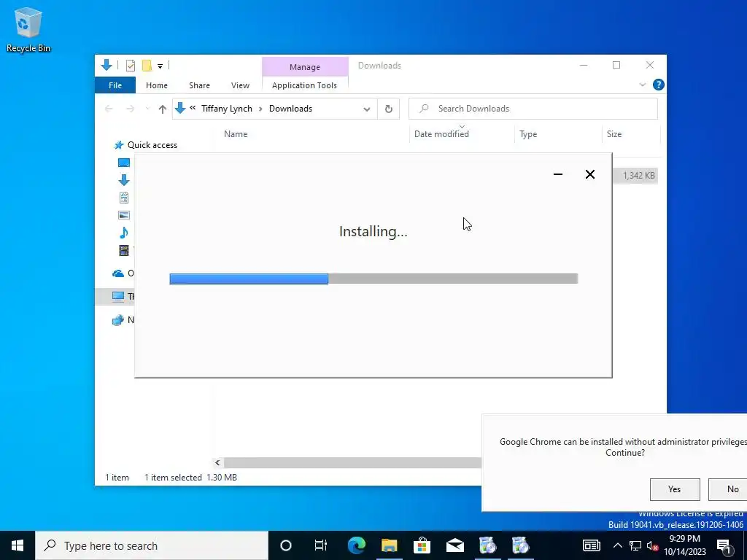This screenshot has width=747, height=560.
Task: Click the Manage contextual tab
Action: (x=305, y=67)
